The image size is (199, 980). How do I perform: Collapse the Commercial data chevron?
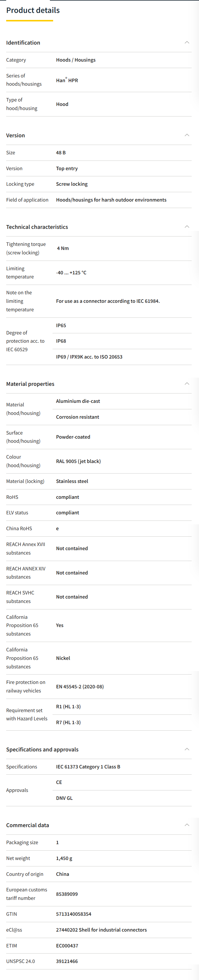[186, 825]
